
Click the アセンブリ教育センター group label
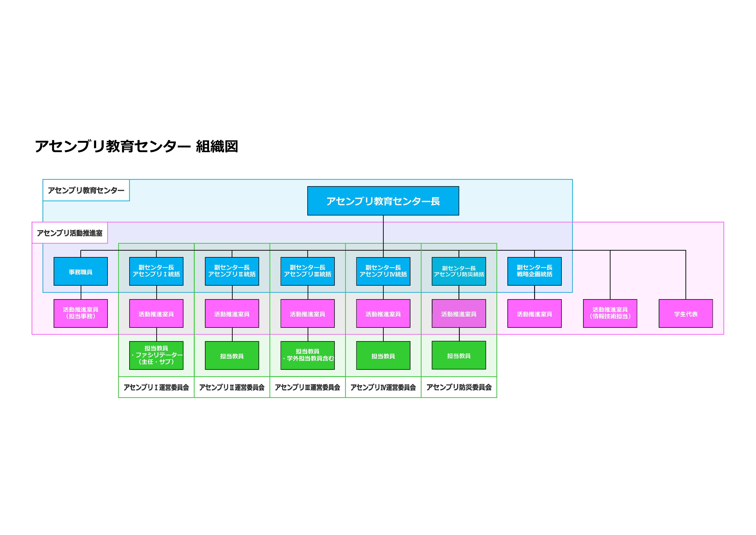tap(86, 190)
